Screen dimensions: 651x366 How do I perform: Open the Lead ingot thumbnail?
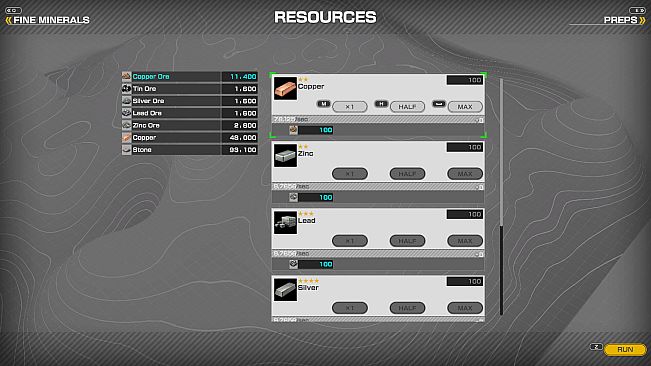[285, 222]
